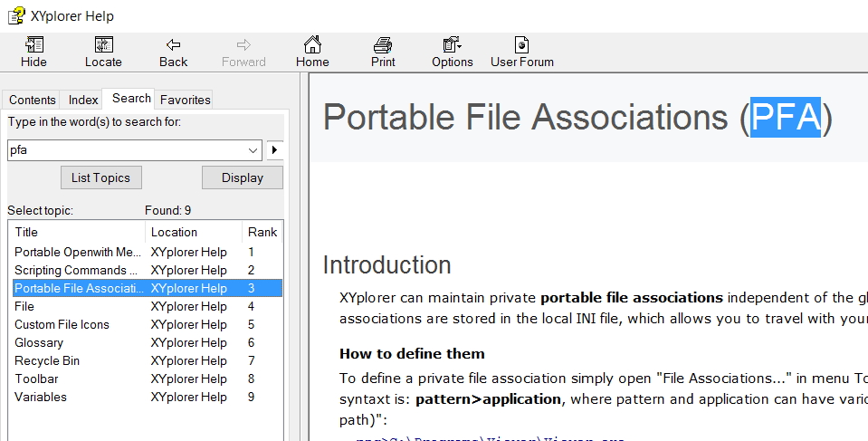Expand the search word dropdown arrow
The width and height of the screenshot is (868, 441).
253,150
